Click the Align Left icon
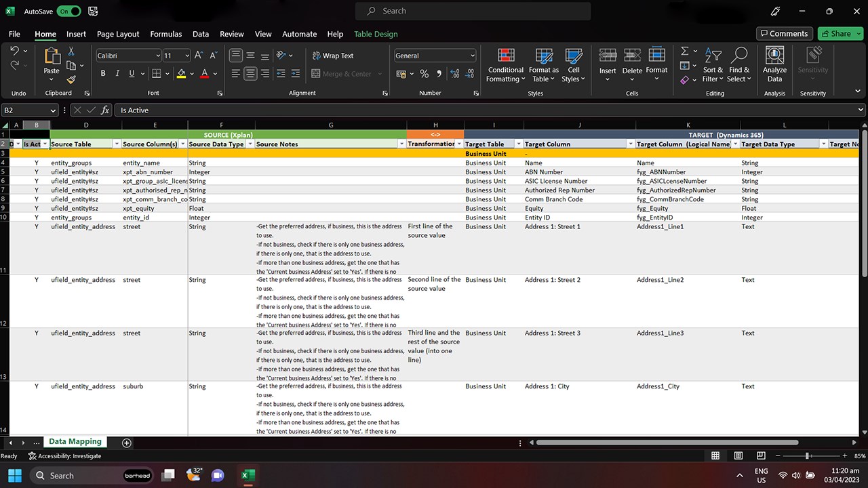 tap(236, 73)
